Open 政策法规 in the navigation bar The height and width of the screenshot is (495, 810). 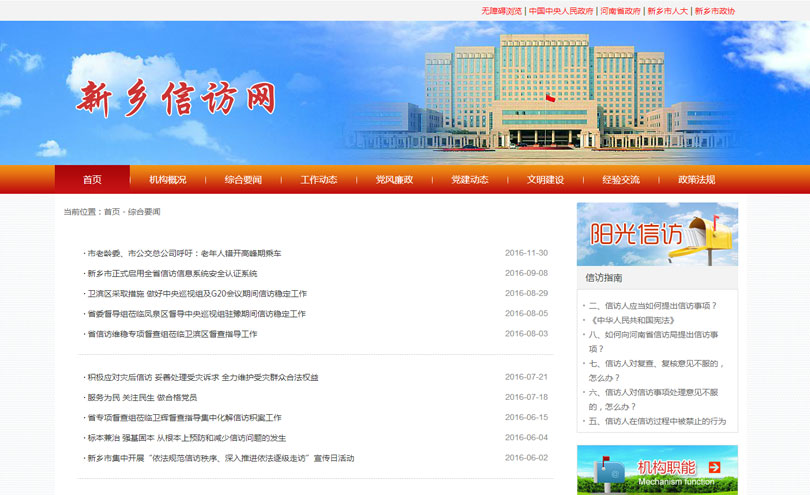point(696,180)
